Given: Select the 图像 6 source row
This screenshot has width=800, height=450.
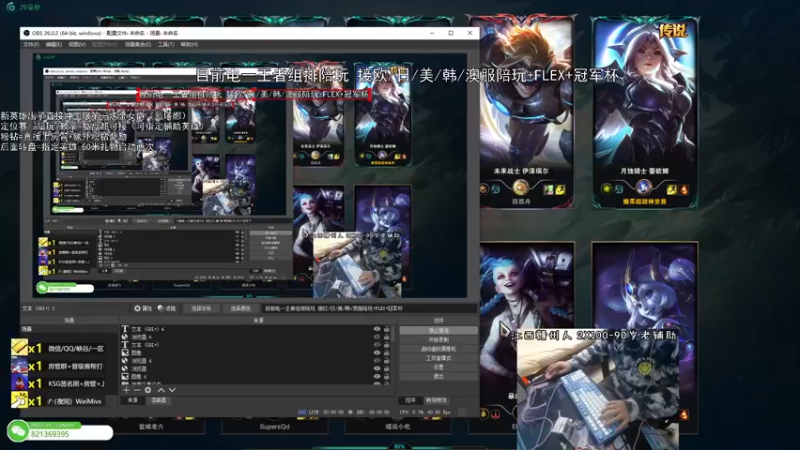Looking at the screenshot, I should (257, 376).
